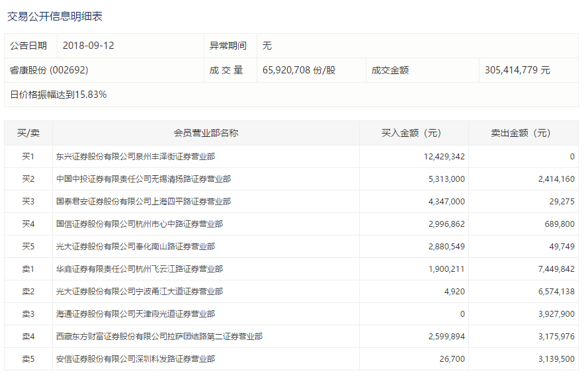The image size is (588, 377).
Task: Select sell amount 3,139,500
Action: pyautogui.click(x=556, y=359)
